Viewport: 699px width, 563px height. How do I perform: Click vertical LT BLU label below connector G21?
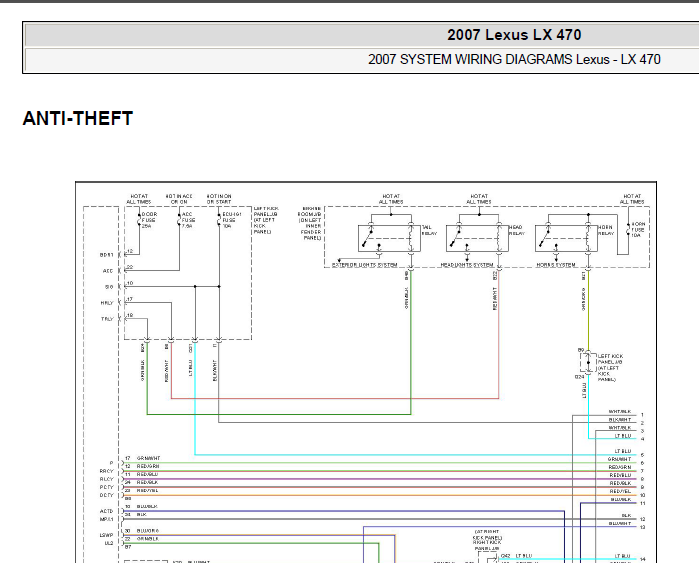click(191, 368)
